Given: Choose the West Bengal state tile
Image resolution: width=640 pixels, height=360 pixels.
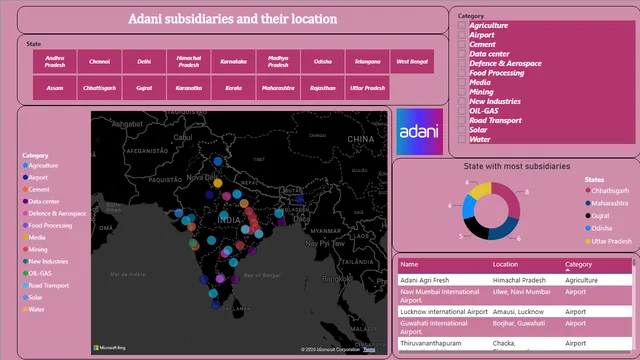Looking at the screenshot, I should pos(412,62).
